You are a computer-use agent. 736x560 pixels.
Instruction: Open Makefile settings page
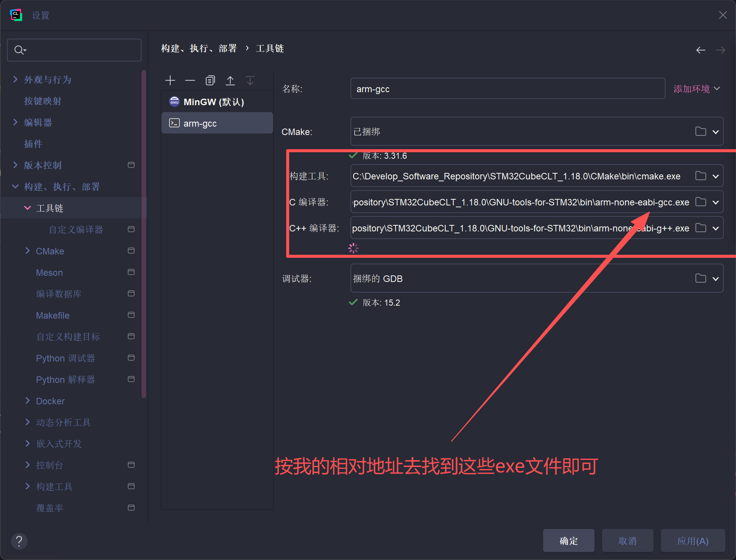pyautogui.click(x=53, y=315)
